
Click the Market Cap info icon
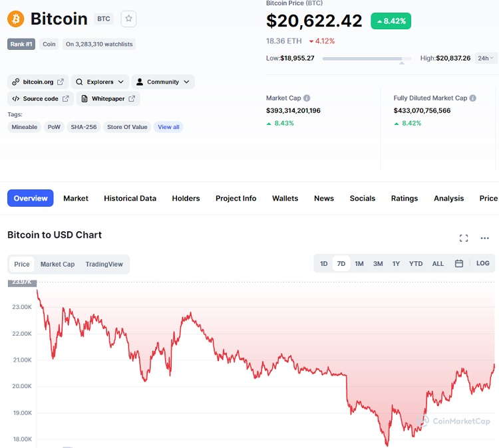[x=307, y=98]
